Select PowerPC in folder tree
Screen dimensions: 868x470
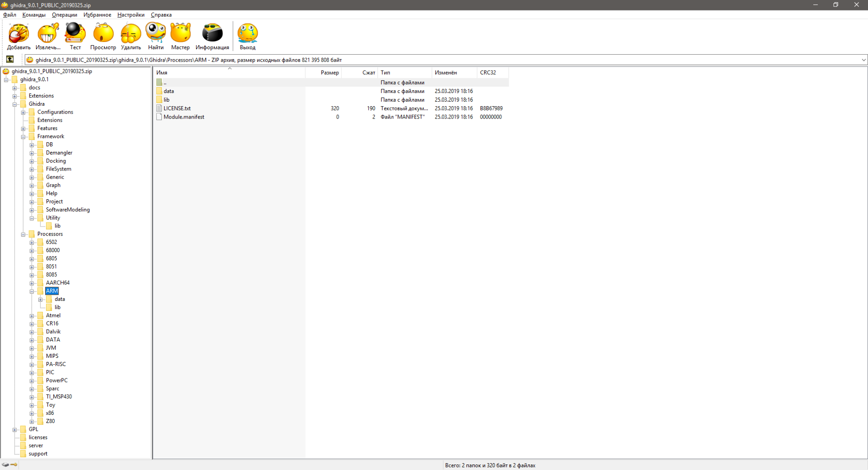(57, 381)
